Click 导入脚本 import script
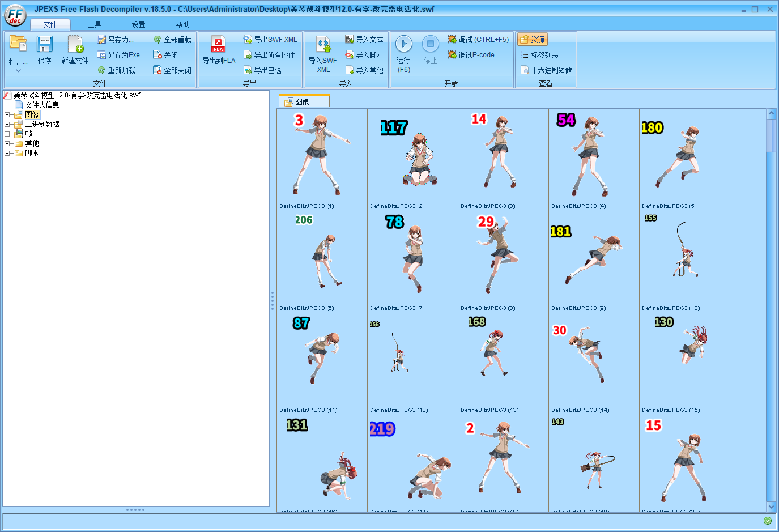This screenshot has width=779, height=532. tap(364, 55)
